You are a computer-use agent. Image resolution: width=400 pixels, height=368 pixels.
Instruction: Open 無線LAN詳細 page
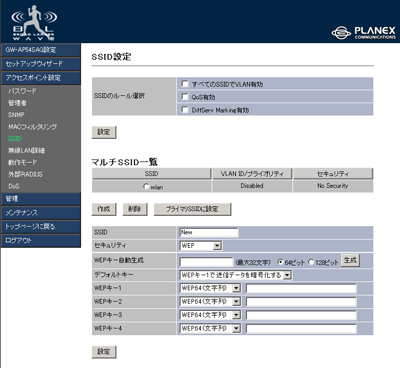[x=26, y=151]
